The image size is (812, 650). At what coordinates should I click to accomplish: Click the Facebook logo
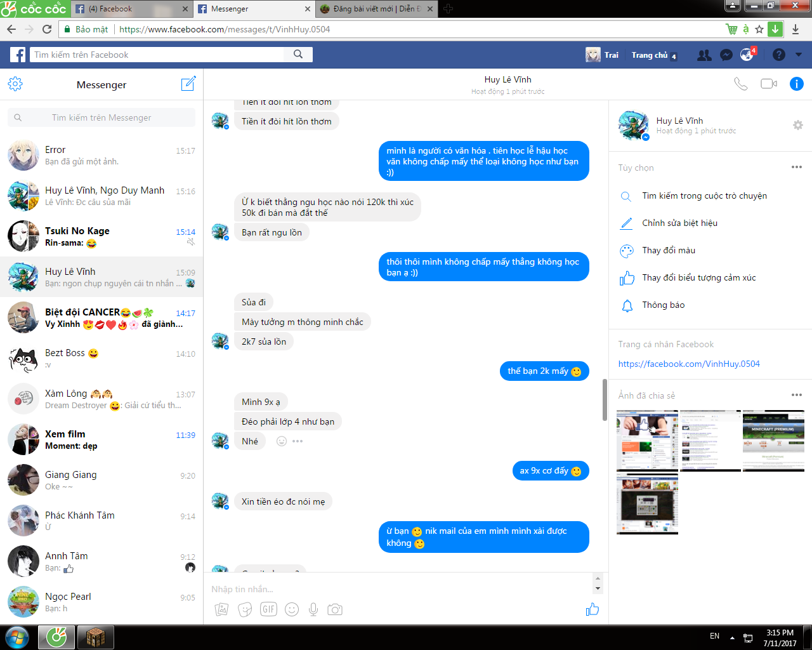pos(18,55)
